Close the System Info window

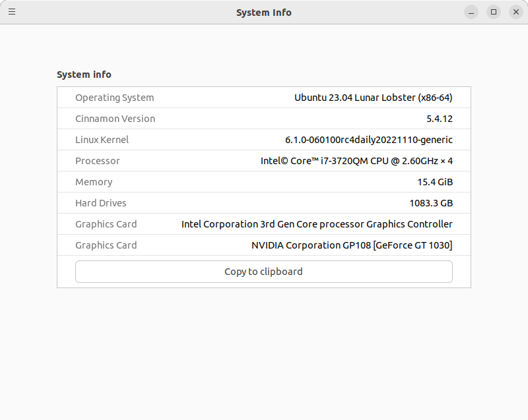point(516,12)
